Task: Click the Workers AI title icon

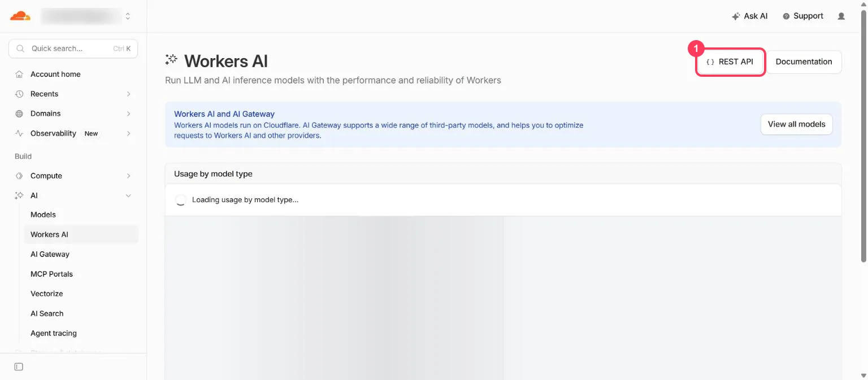Action: click(x=171, y=59)
